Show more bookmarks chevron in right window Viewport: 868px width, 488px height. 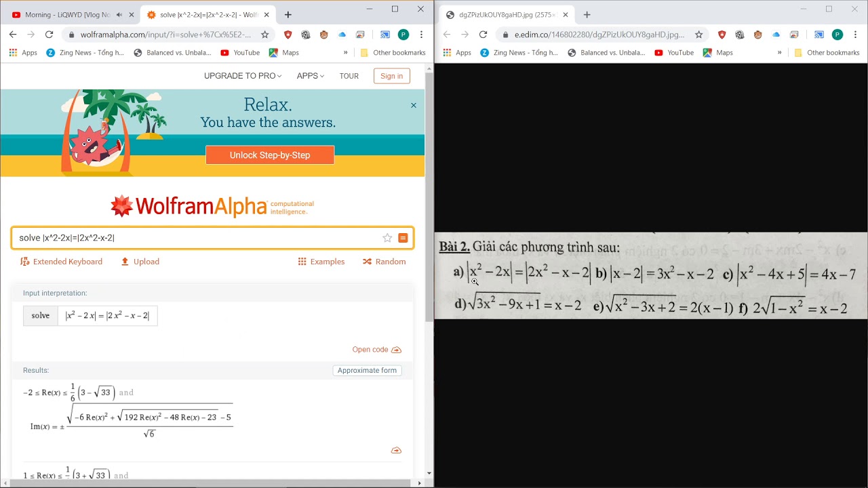coord(780,52)
